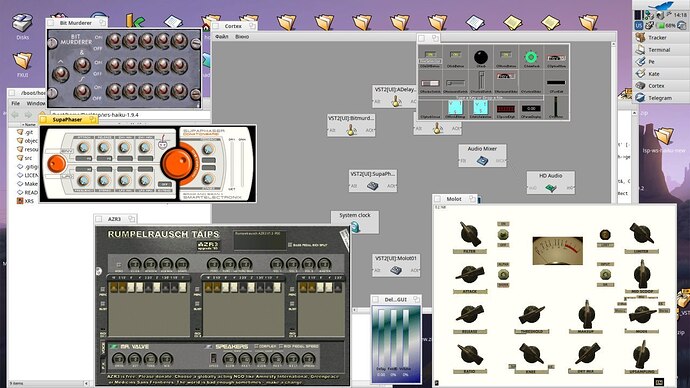
Task: Click the Delay slider in Del GUI window
Action: click(x=381, y=337)
